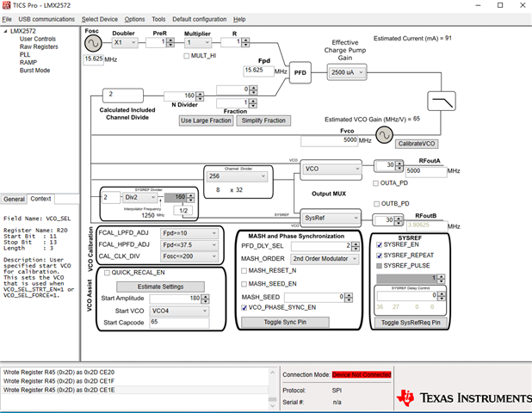Collapse the LMX2572 tree node
Viewport: 532px width, 413px height.
pos(5,31)
